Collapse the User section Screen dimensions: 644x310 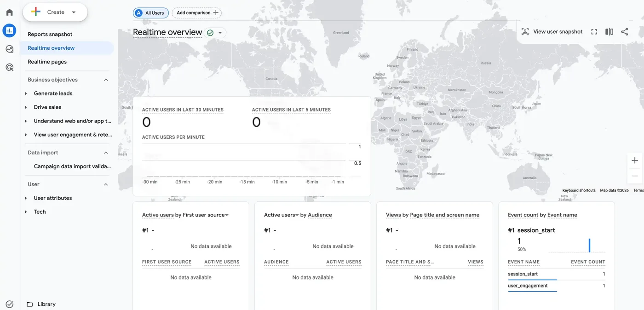coord(106,184)
